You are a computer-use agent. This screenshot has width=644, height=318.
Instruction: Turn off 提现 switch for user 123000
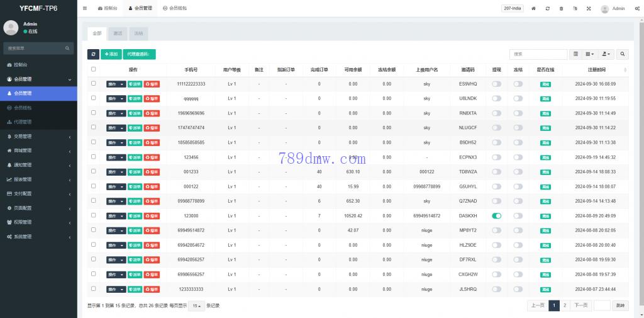496,215
